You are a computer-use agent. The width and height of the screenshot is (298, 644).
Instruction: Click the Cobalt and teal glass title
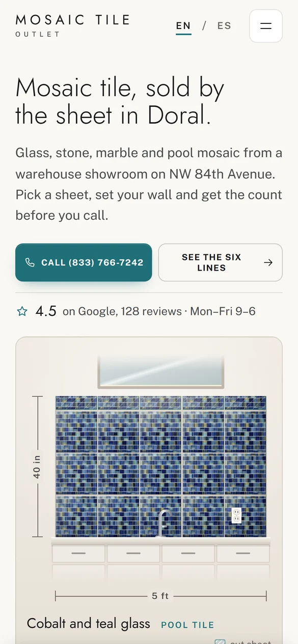pyautogui.click(x=88, y=623)
